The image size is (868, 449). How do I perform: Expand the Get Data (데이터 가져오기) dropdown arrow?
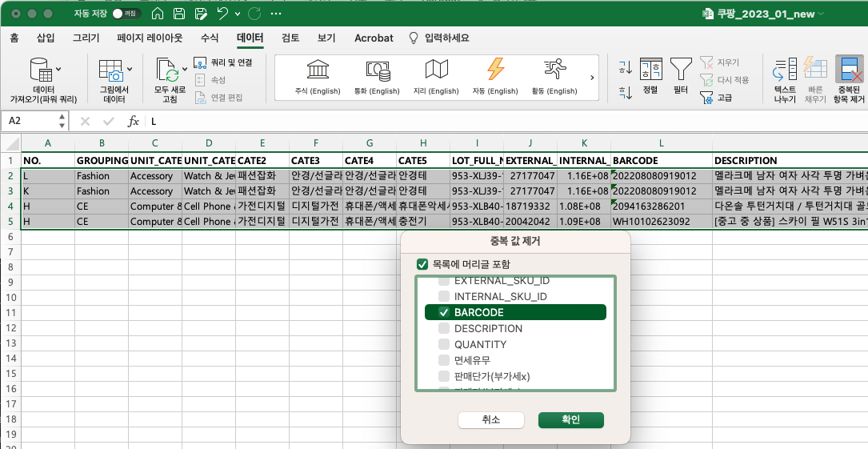[59, 69]
